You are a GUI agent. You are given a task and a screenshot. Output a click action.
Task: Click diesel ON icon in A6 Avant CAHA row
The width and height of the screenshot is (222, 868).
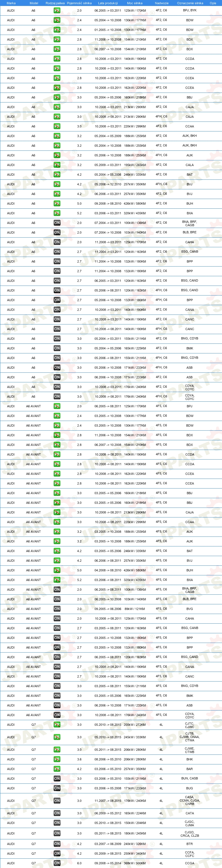(57, 619)
